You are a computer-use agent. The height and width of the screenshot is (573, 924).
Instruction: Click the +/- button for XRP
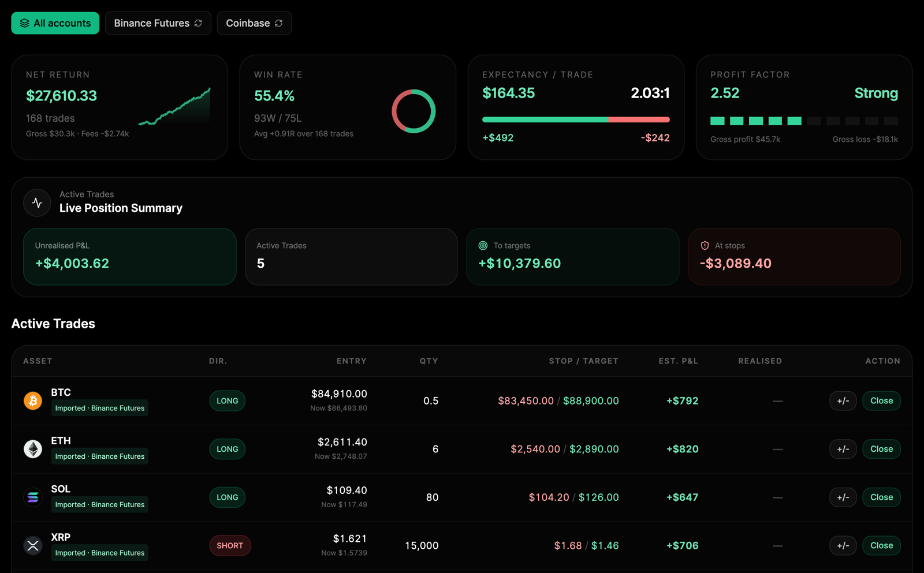coord(843,545)
